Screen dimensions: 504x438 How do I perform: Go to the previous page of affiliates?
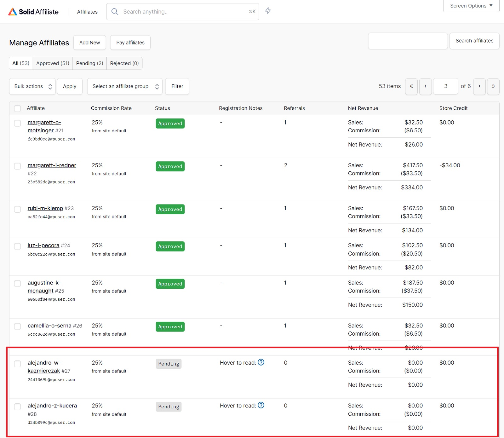click(425, 86)
